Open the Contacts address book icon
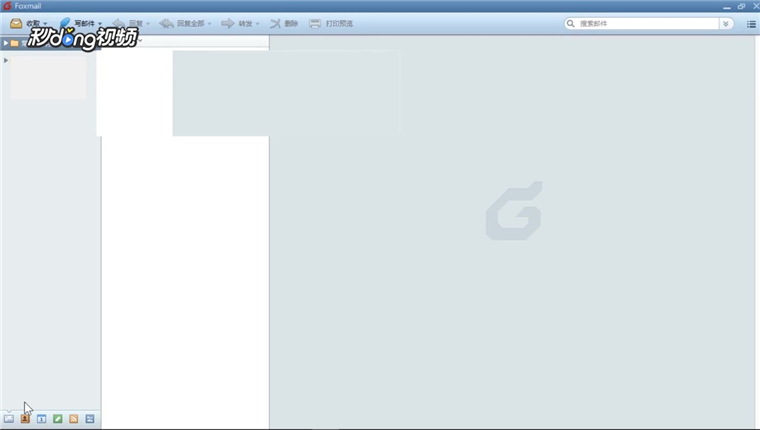The image size is (760, 430). tap(25, 419)
